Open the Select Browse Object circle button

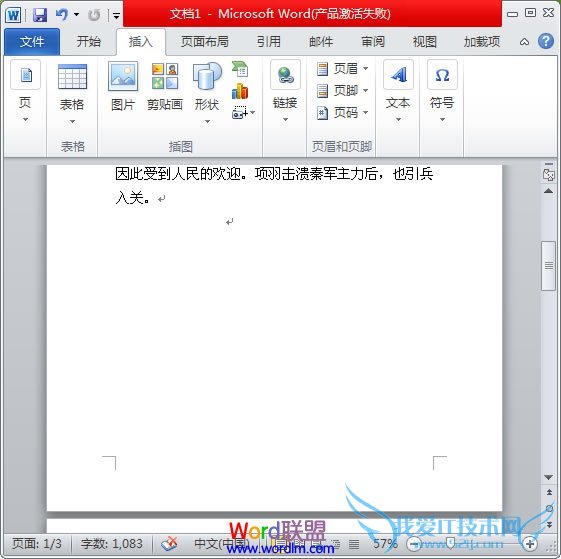549,508
